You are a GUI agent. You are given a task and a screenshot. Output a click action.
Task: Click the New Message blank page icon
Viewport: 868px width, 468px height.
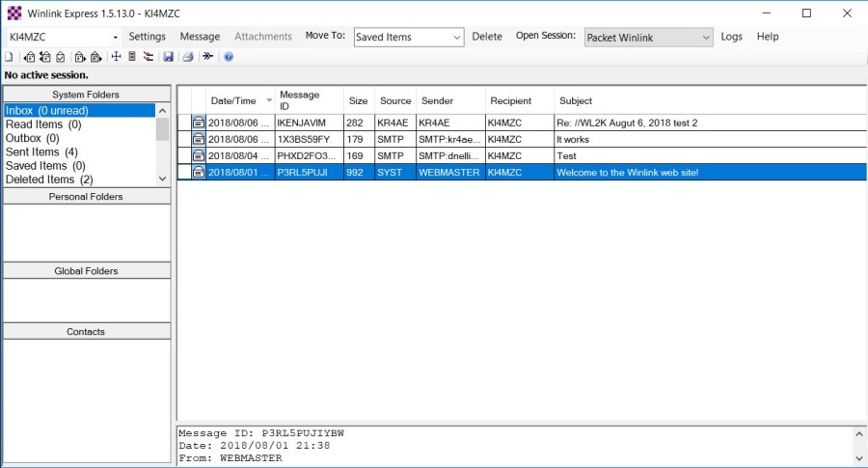[9, 57]
